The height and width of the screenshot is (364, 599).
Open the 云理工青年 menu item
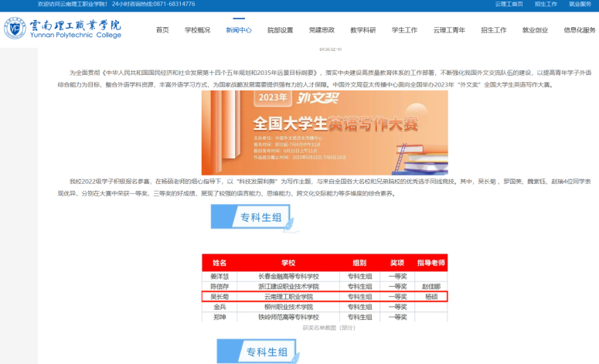449,30
